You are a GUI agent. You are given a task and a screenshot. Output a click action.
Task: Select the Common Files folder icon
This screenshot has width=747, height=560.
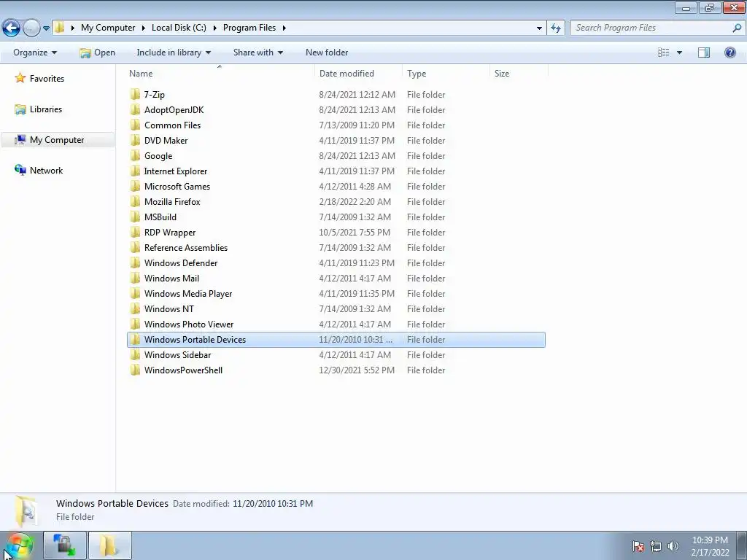pyautogui.click(x=135, y=125)
